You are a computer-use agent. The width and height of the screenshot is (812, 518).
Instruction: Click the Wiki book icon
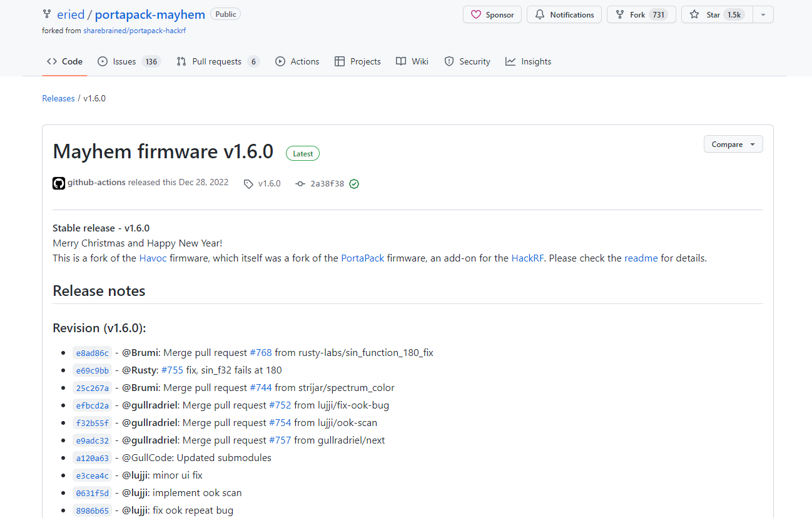tap(401, 61)
